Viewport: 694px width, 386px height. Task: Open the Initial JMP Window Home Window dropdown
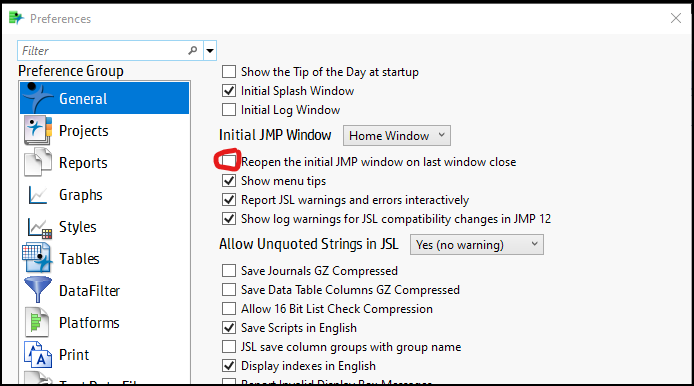pyautogui.click(x=397, y=135)
